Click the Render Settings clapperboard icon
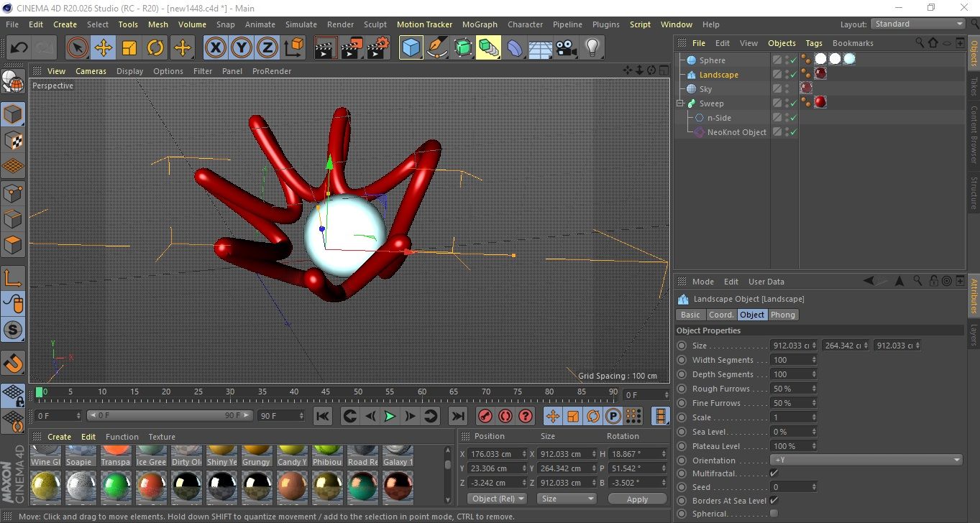 378,48
